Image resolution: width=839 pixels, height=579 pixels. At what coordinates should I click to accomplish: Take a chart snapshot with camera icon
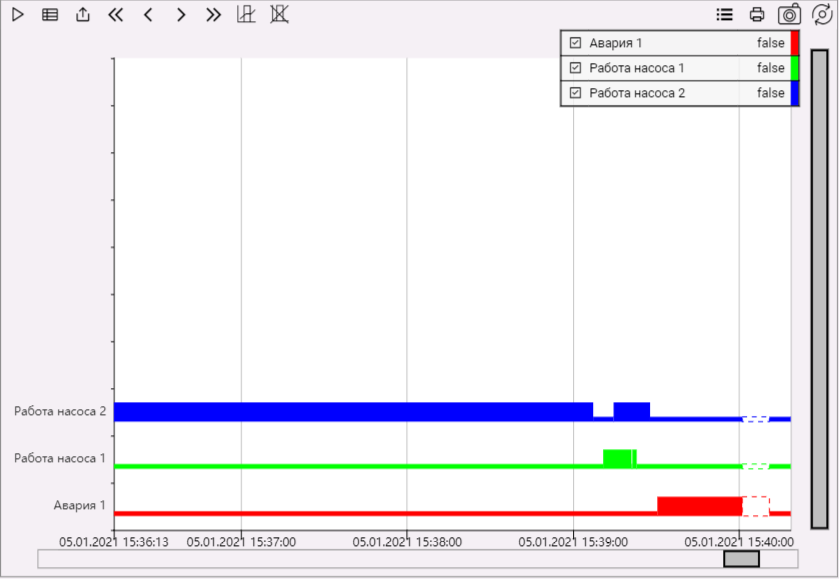789,15
